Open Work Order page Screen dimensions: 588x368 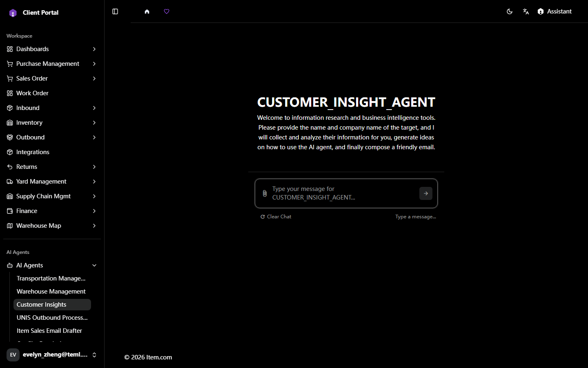click(52, 93)
